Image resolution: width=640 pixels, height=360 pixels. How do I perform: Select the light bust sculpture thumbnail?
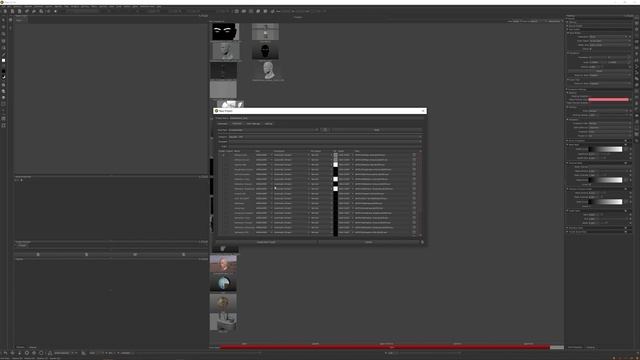click(268, 70)
